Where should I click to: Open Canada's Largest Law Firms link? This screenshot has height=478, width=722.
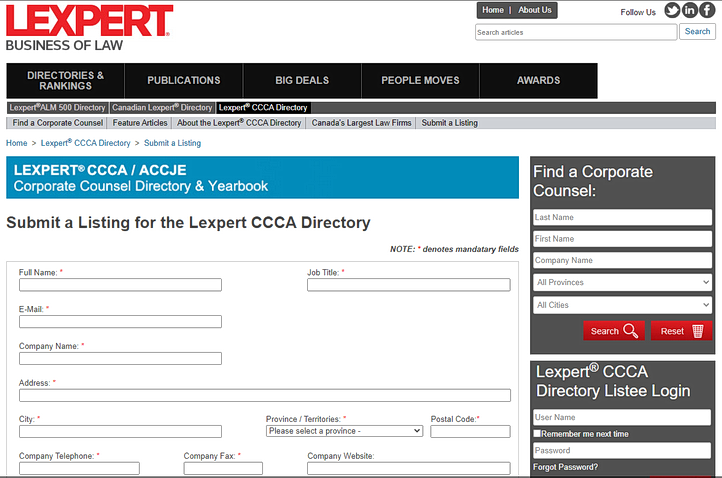[x=361, y=123]
